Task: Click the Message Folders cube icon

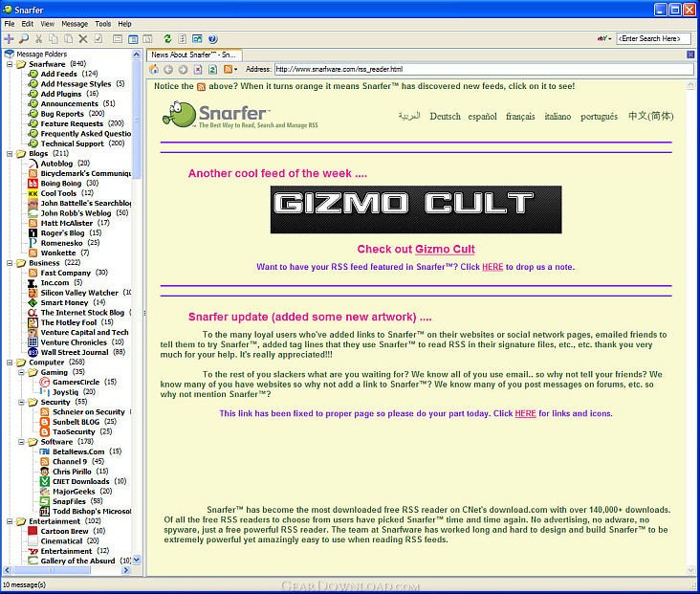Action: coord(9,54)
